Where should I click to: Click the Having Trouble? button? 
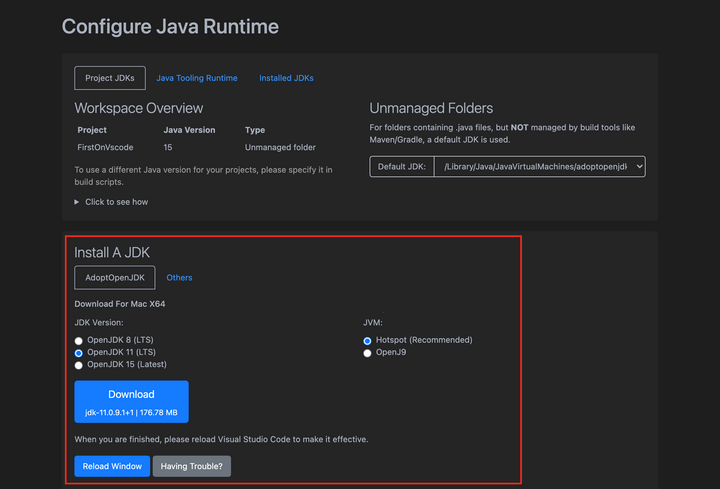(192, 466)
